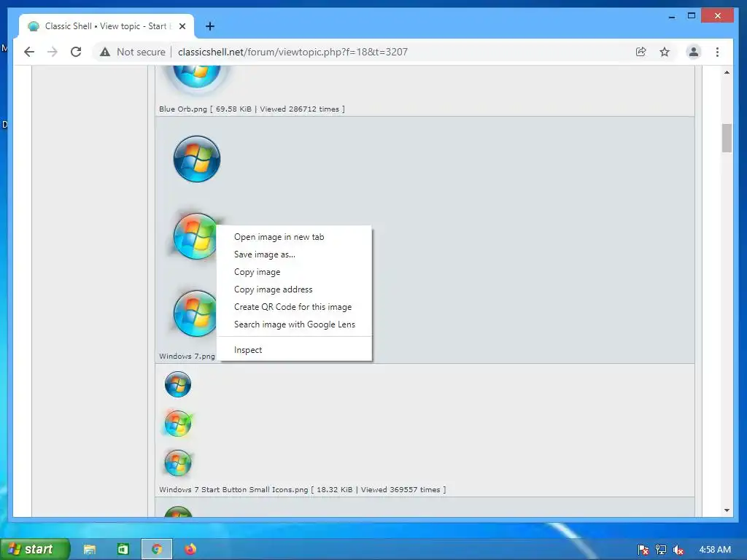Click the dark blue Windows 7 orb image
Image resolution: width=747 pixels, height=560 pixels.
click(197, 159)
